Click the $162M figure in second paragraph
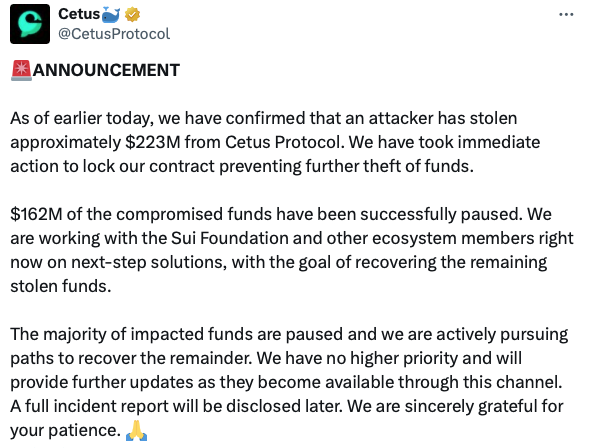The image size is (590, 448). (36, 214)
